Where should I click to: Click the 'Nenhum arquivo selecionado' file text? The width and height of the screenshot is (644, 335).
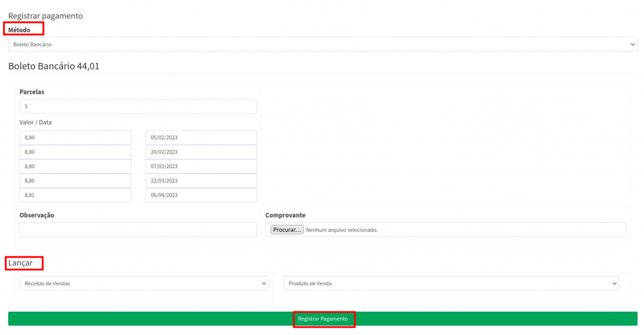click(x=341, y=230)
